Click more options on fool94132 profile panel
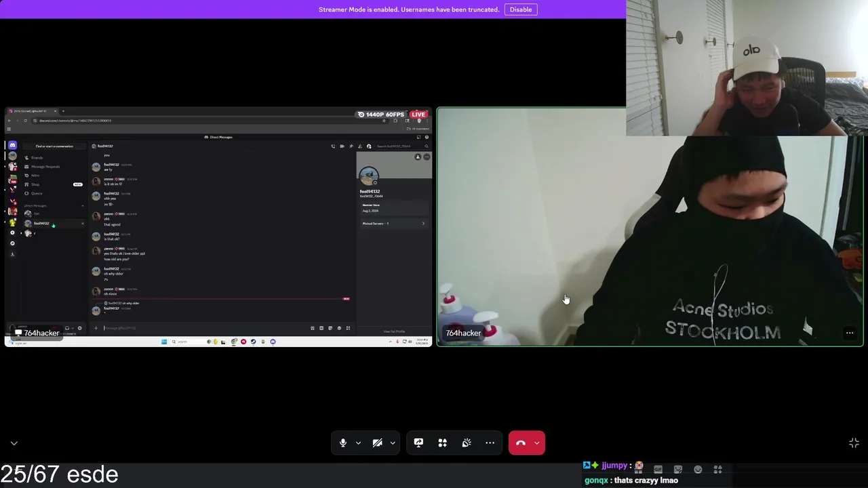 pyautogui.click(x=427, y=157)
